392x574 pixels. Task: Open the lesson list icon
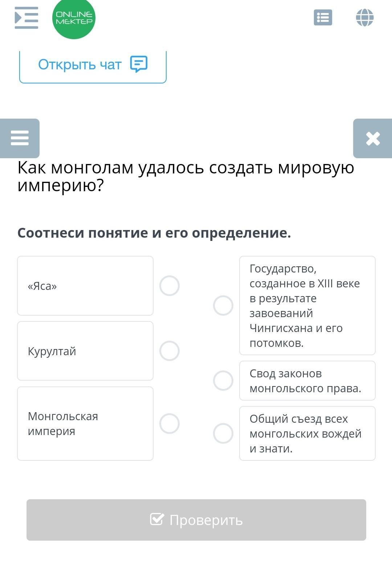[323, 17]
